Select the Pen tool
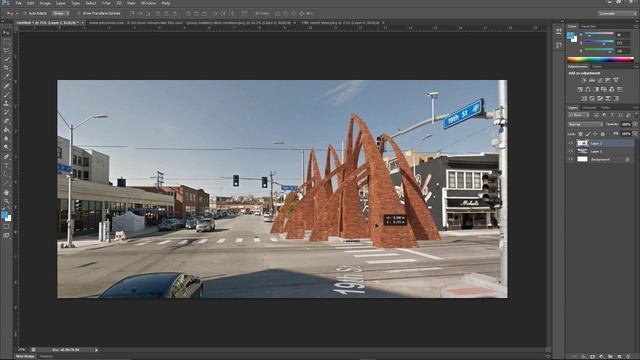This screenshot has height=360, width=640. pyautogui.click(x=6, y=157)
